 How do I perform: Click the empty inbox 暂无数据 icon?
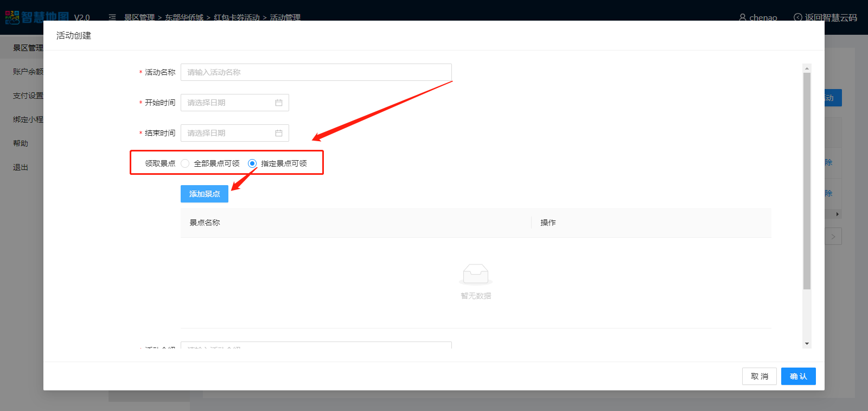[x=476, y=274]
